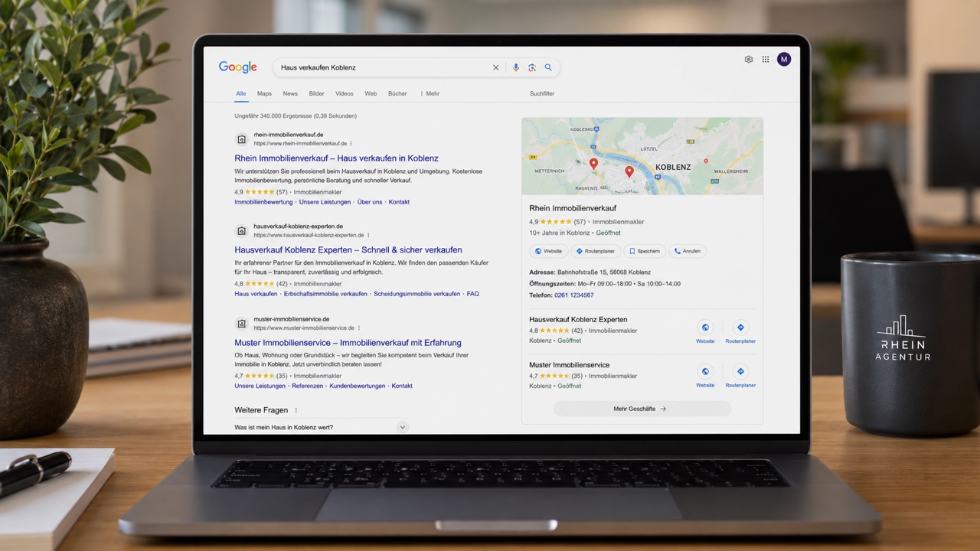The height and width of the screenshot is (551, 980).
Task: Open the Immobilienbewertung sitelink
Action: tap(263, 202)
